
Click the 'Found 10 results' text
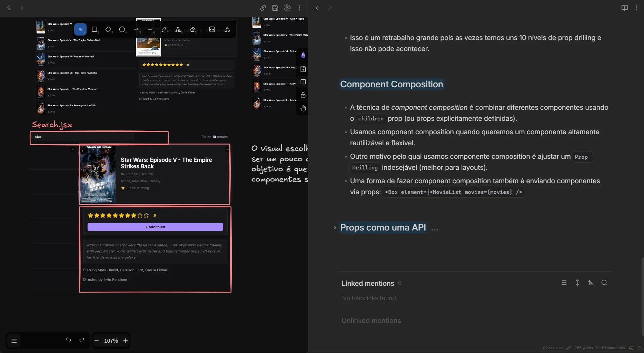(x=215, y=137)
